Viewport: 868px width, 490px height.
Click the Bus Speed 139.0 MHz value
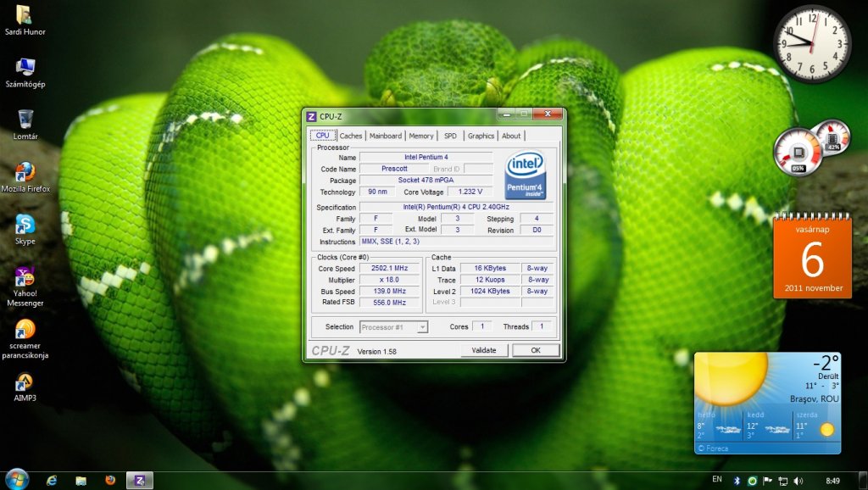click(390, 292)
